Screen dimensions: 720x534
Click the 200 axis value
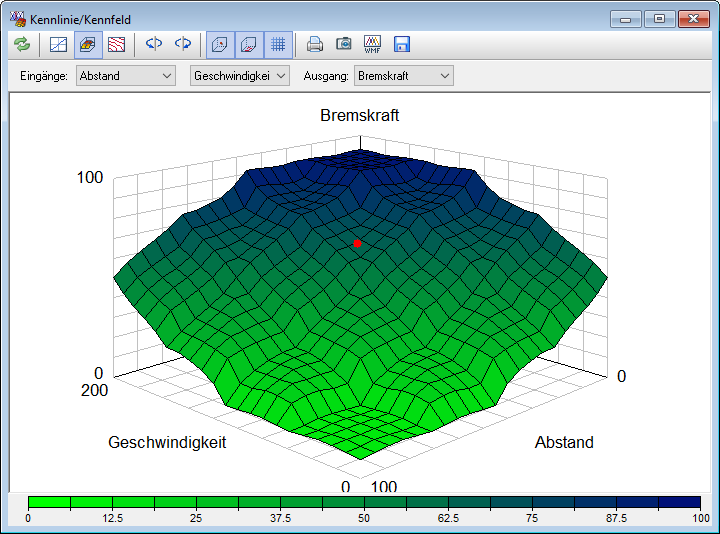point(94,390)
